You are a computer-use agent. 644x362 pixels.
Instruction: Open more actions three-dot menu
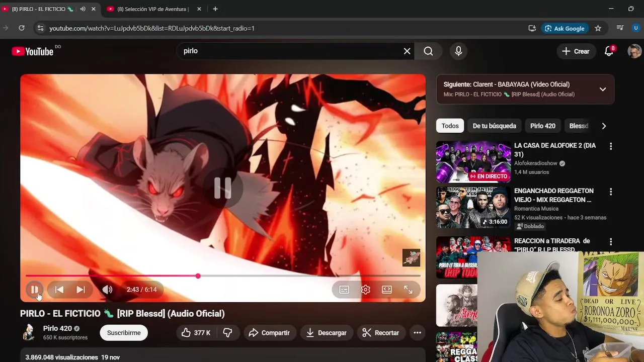(x=417, y=333)
